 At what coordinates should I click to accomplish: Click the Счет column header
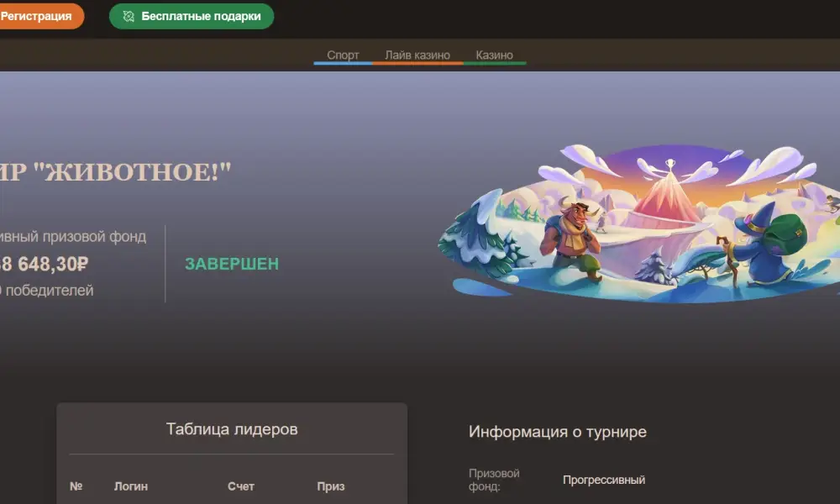click(x=240, y=486)
